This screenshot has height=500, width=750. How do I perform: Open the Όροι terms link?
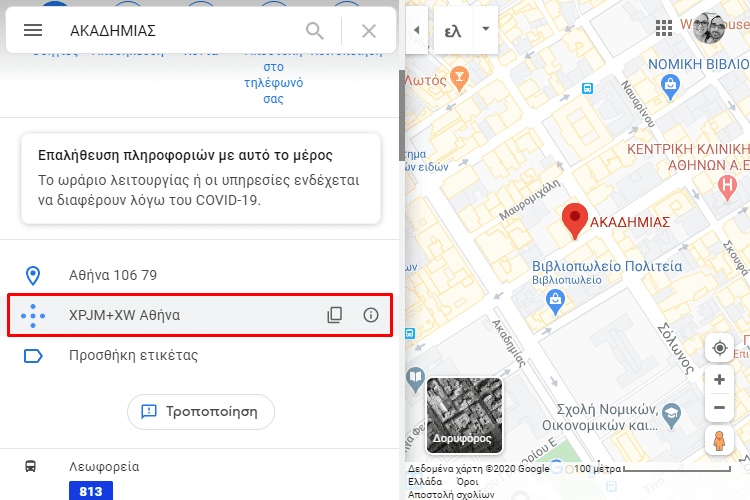(x=467, y=482)
